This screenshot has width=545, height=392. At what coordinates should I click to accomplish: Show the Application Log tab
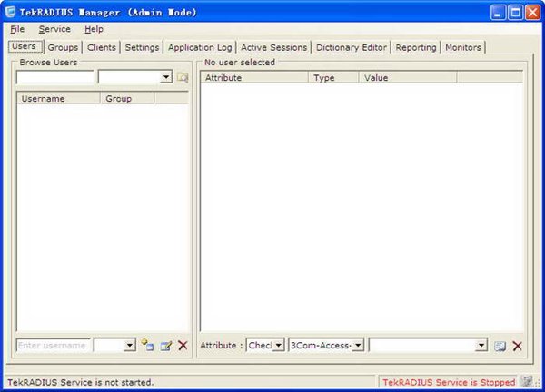pos(200,47)
